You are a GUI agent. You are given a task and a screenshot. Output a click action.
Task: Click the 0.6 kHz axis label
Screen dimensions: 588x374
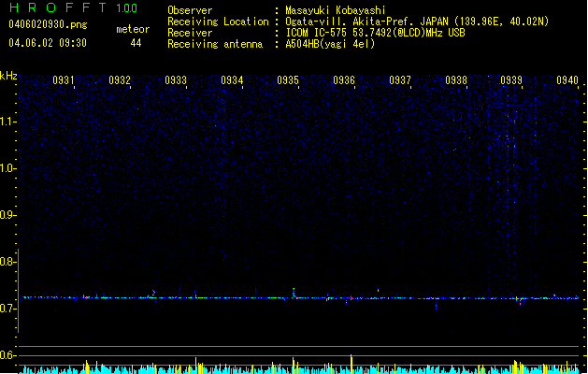8,355
